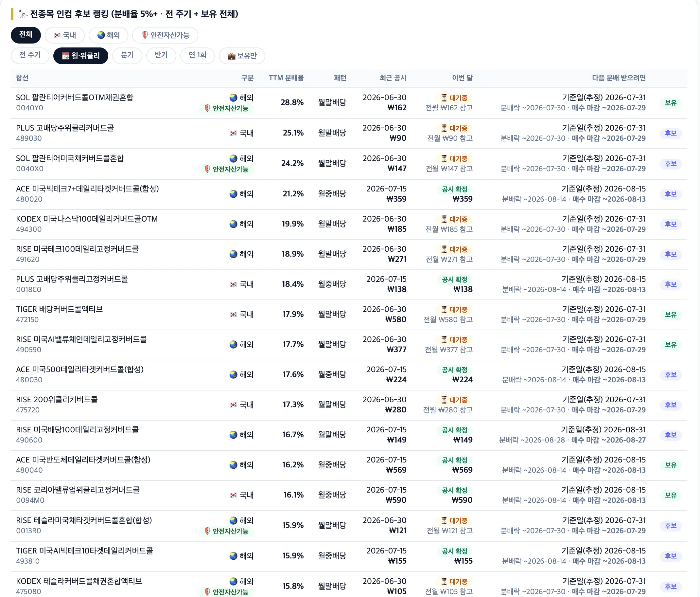
Task: Click the 안전자산가능 label in the 0040X0 row
Action: click(230, 169)
